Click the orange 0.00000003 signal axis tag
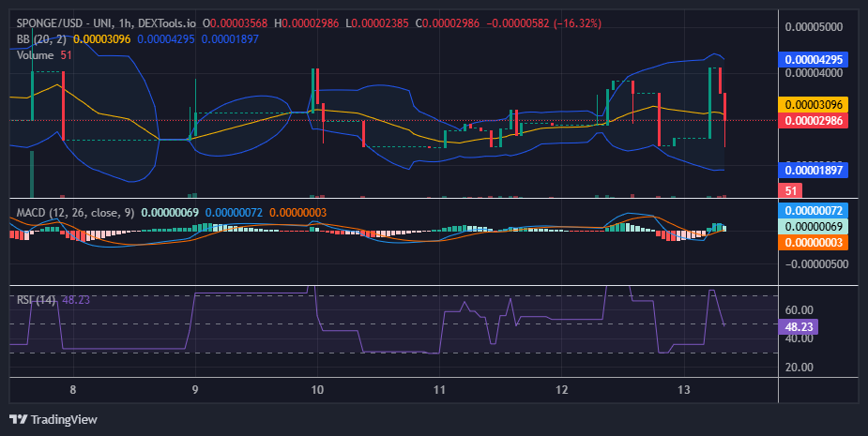Image resolution: width=868 pixels, height=436 pixels. coord(814,242)
